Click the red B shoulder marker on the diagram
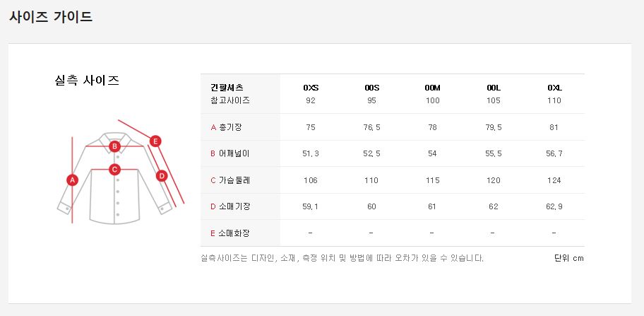The image size is (644, 316). (x=114, y=146)
